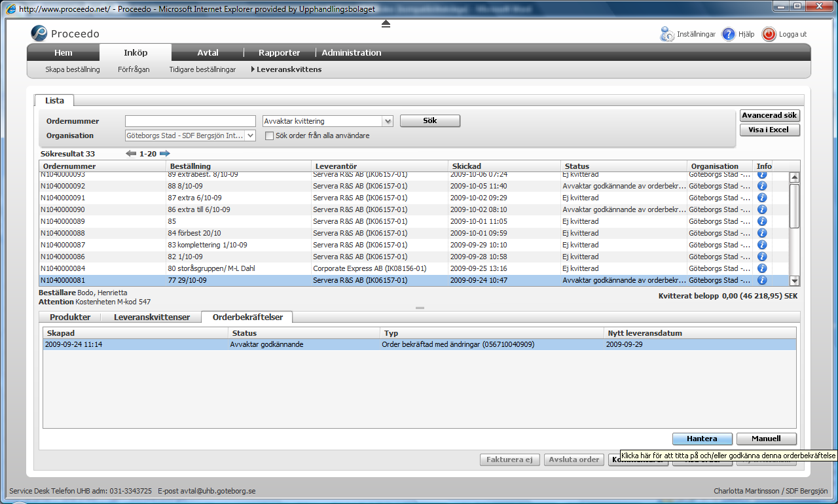Click sent date 2009-10-05 11:40
The height and width of the screenshot is (504, 838).
[x=480, y=186]
